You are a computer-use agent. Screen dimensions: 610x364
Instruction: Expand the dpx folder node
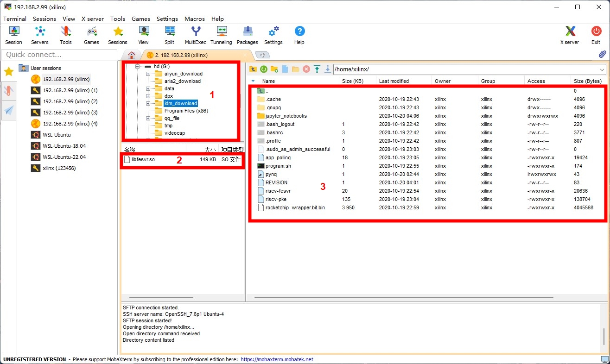[148, 96]
